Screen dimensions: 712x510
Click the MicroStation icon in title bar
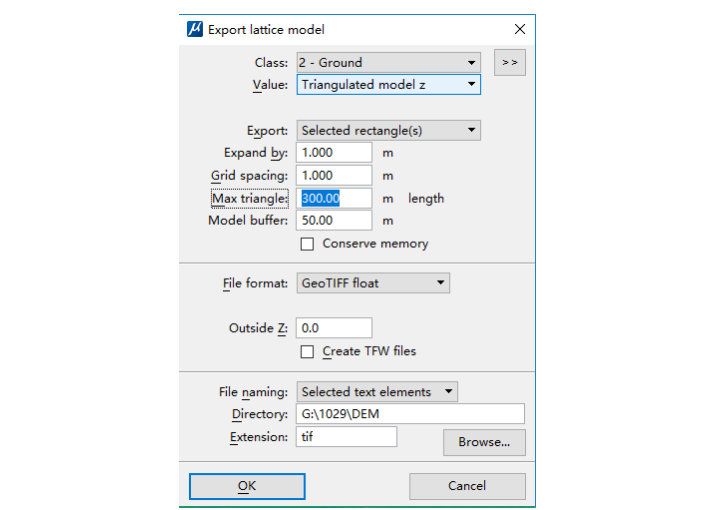pos(195,30)
